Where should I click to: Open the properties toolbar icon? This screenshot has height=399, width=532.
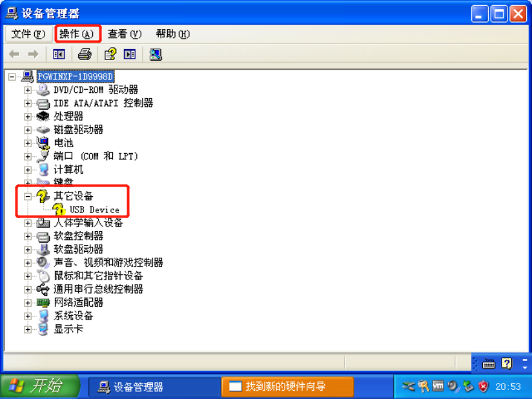coord(110,54)
